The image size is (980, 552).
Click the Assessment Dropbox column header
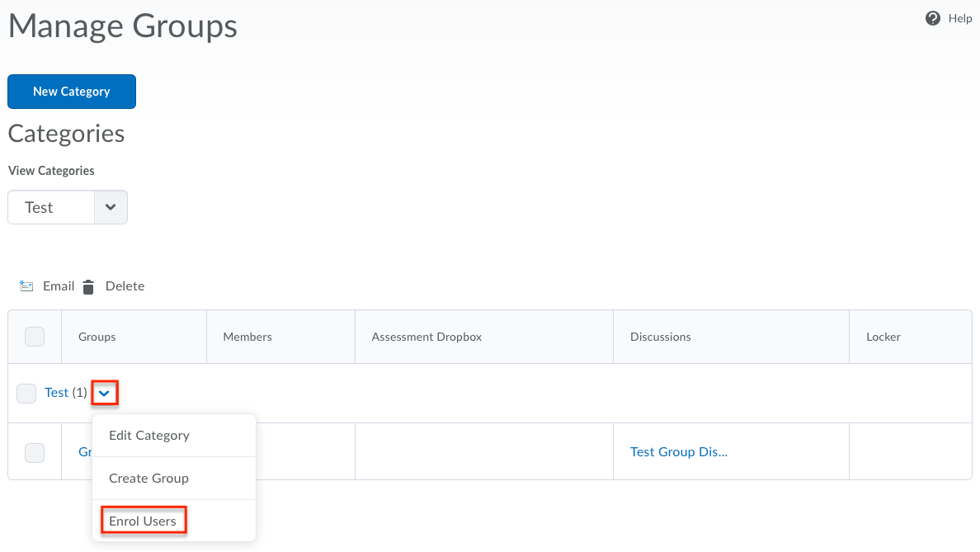[x=426, y=337]
